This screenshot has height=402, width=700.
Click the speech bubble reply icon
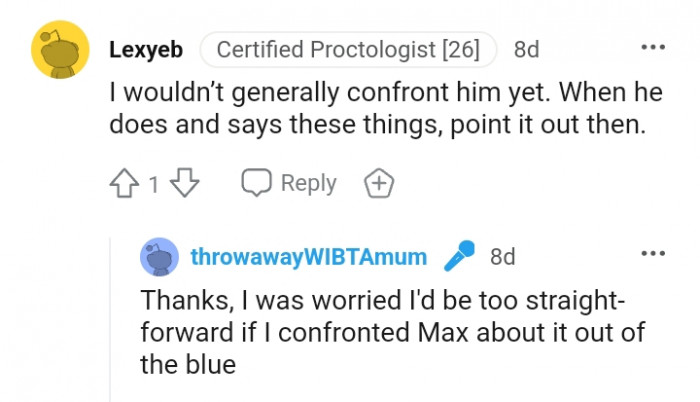[257, 184]
